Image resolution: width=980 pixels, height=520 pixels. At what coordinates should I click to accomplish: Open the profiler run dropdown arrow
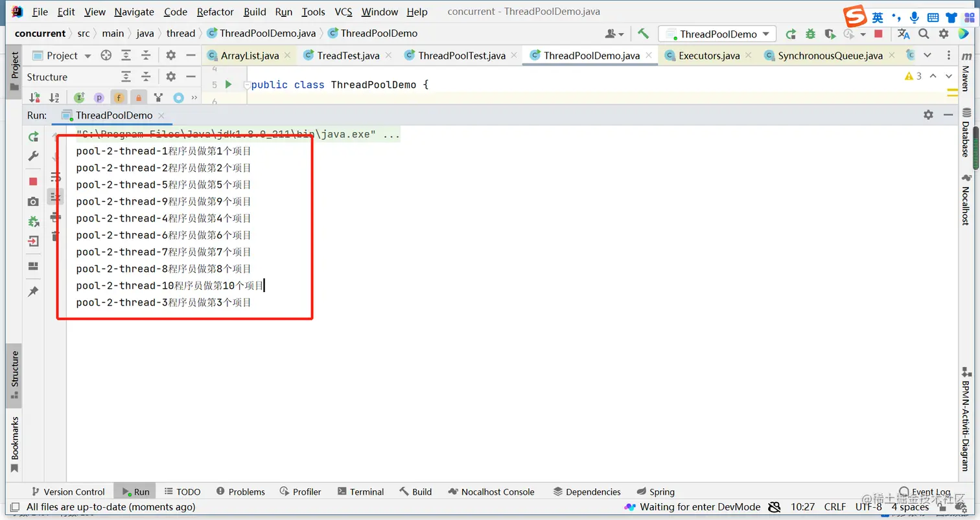863,34
